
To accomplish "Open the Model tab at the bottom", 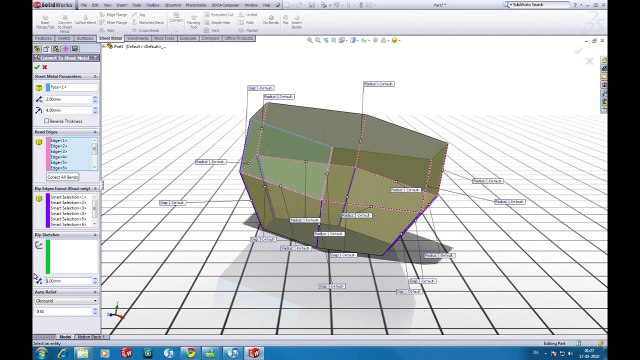I will coord(65,337).
